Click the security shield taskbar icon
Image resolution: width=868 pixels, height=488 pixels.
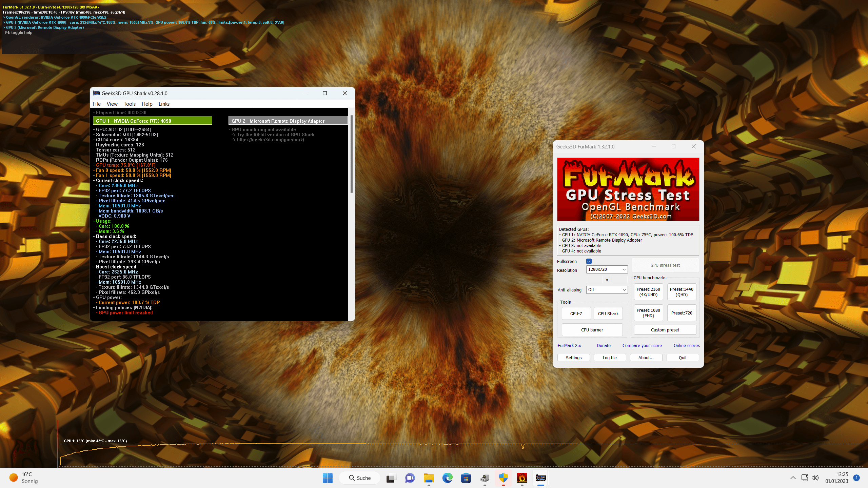tap(504, 478)
